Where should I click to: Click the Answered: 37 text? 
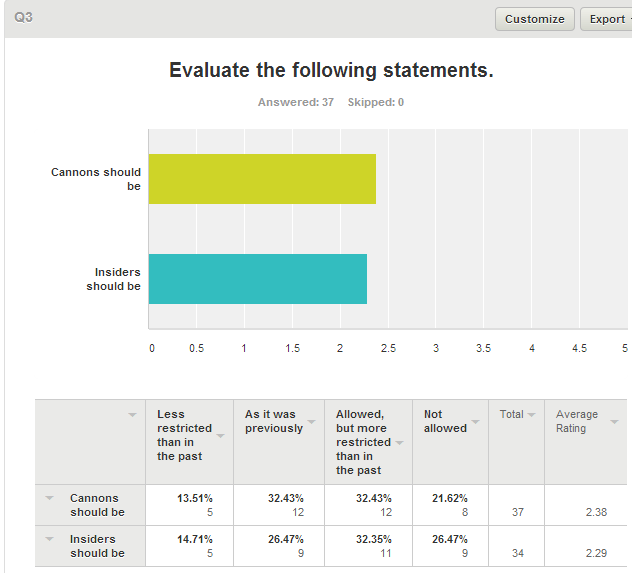(296, 102)
